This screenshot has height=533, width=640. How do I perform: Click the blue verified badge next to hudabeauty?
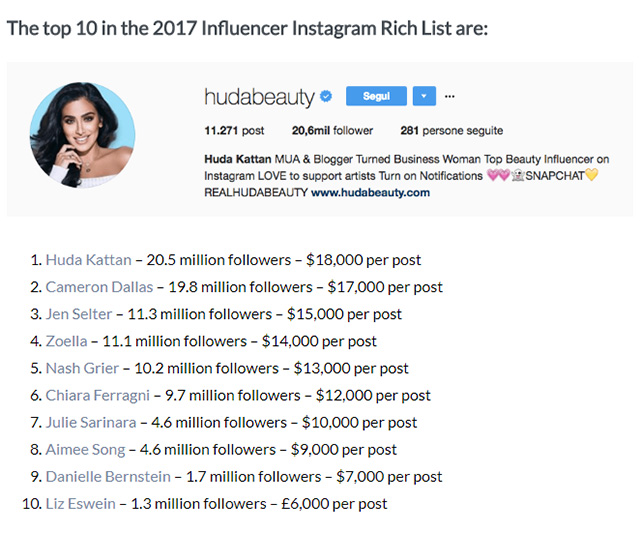click(325, 97)
